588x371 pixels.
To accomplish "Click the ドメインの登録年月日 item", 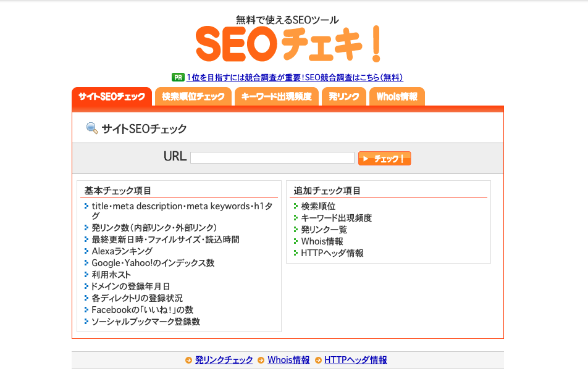I will (130, 286).
